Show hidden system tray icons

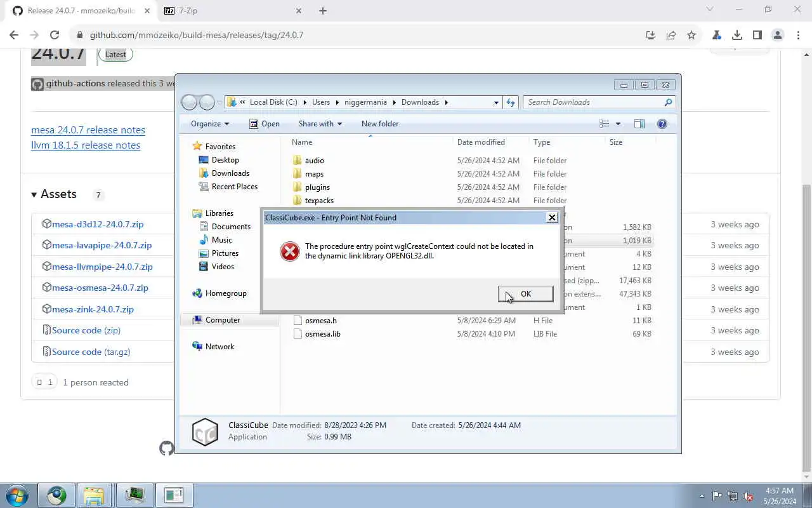(702, 496)
